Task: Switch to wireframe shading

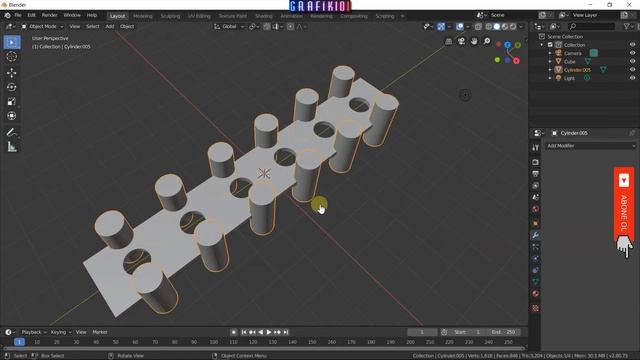Action: pyautogui.click(x=489, y=27)
